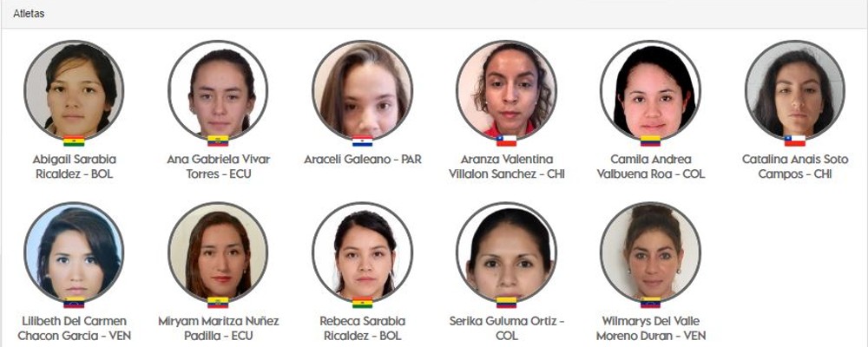Click the Chile flag under Aranza Valentina Villalon
The image size is (868, 347).
506,141
